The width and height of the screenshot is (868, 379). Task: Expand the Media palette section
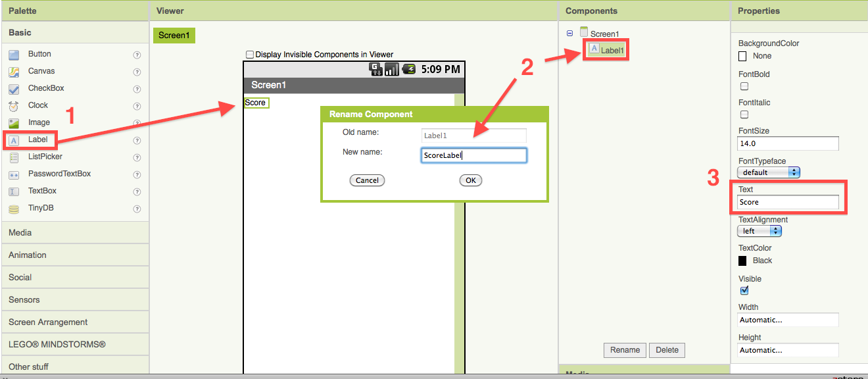pos(74,233)
